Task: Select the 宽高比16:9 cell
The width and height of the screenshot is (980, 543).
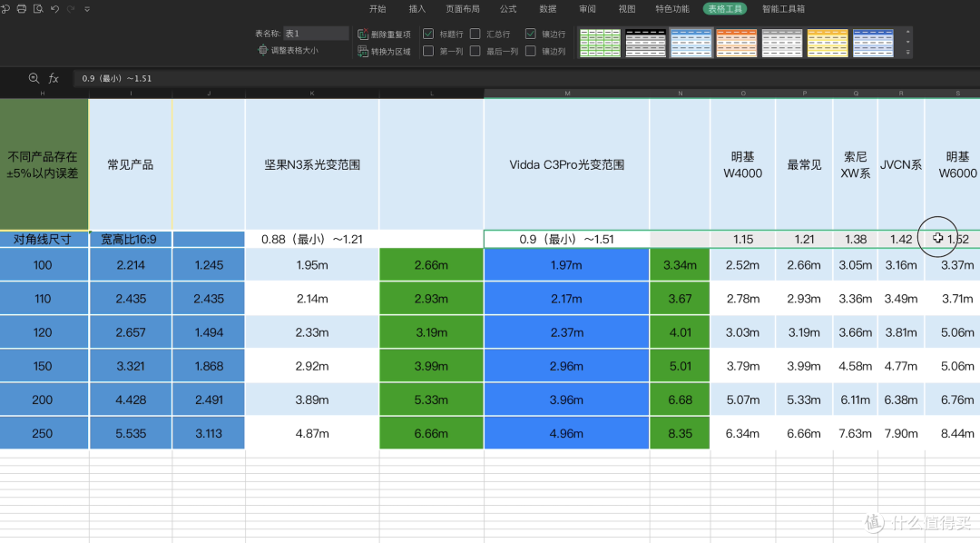Action: tap(130, 239)
